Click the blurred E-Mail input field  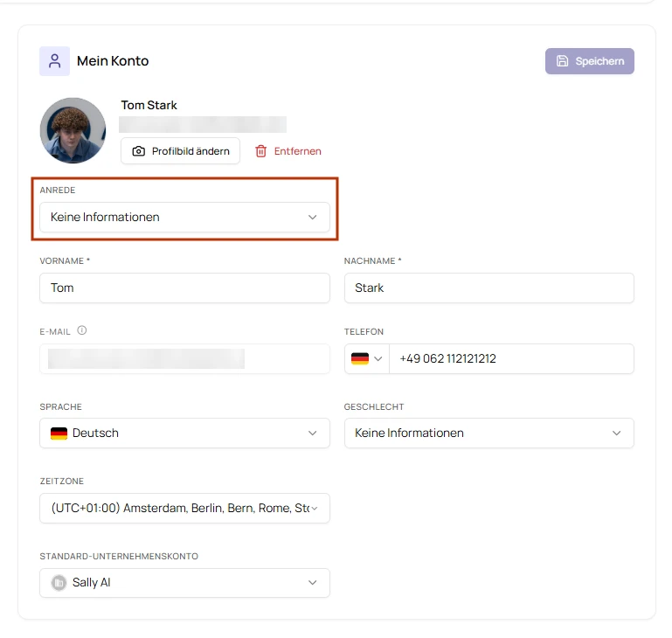pos(184,358)
